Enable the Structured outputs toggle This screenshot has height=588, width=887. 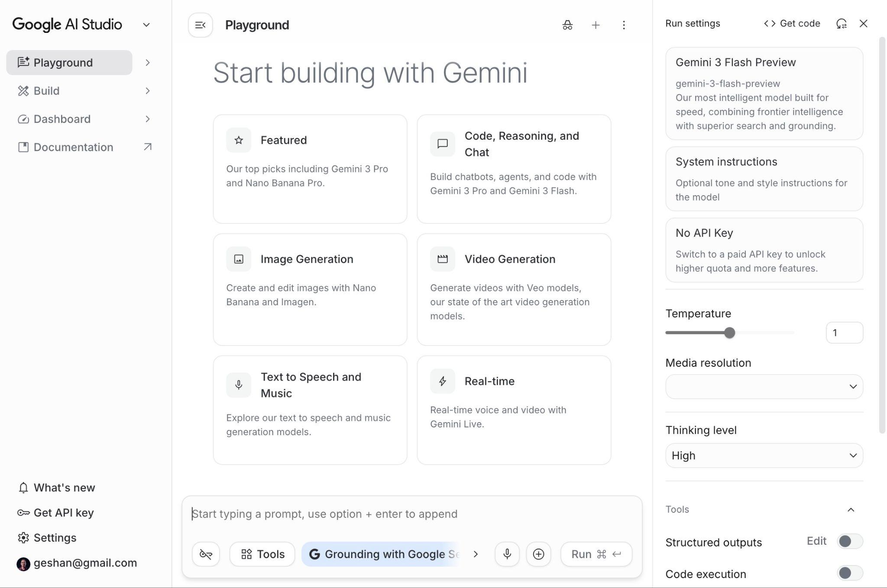849,541
